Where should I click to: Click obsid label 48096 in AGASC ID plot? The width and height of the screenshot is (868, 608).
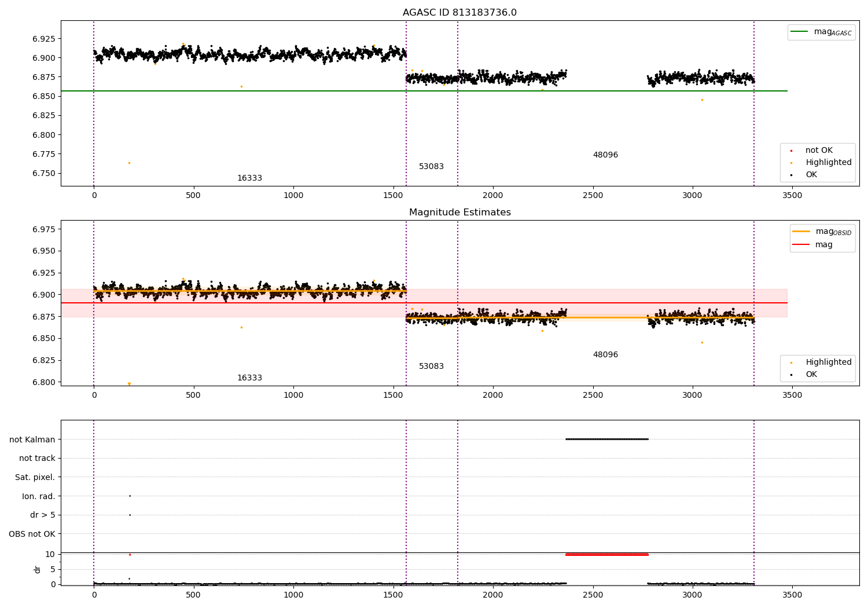(605, 155)
